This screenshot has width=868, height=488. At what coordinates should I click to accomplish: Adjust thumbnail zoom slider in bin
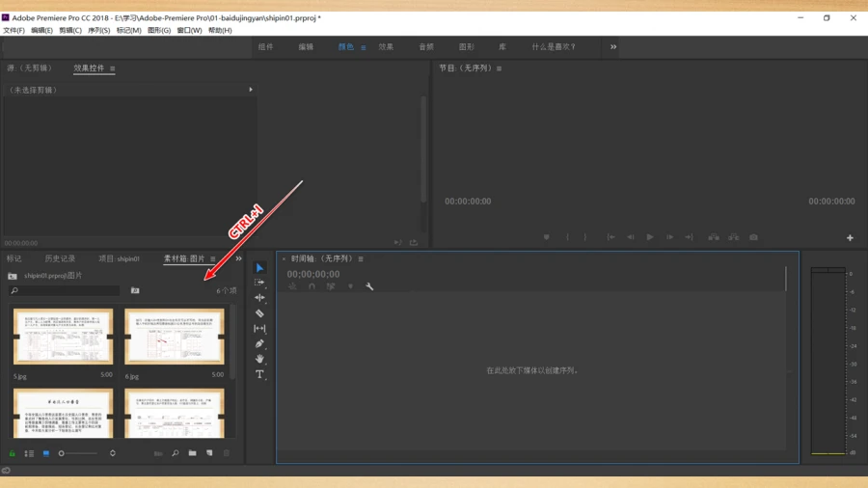(79, 453)
